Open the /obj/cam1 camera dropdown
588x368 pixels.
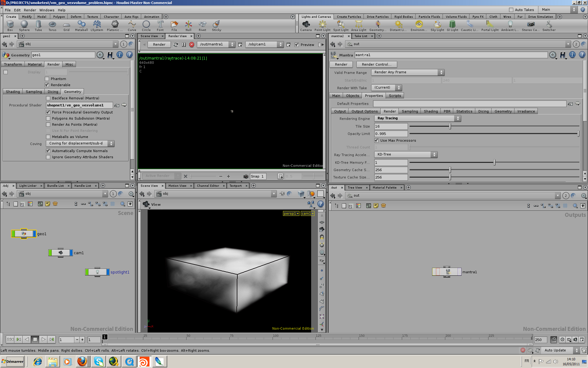click(x=264, y=44)
